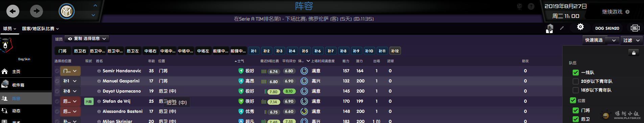Click the filter panel lock icon

coord(634,53)
